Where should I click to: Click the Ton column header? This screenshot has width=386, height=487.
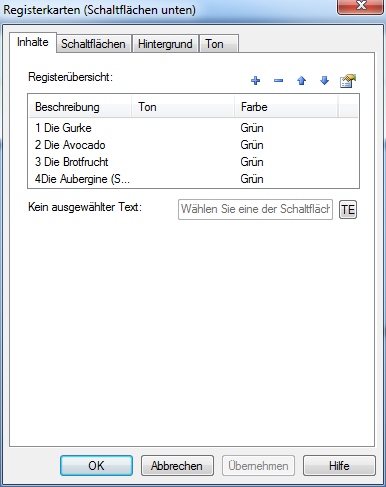click(x=183, y=107)
